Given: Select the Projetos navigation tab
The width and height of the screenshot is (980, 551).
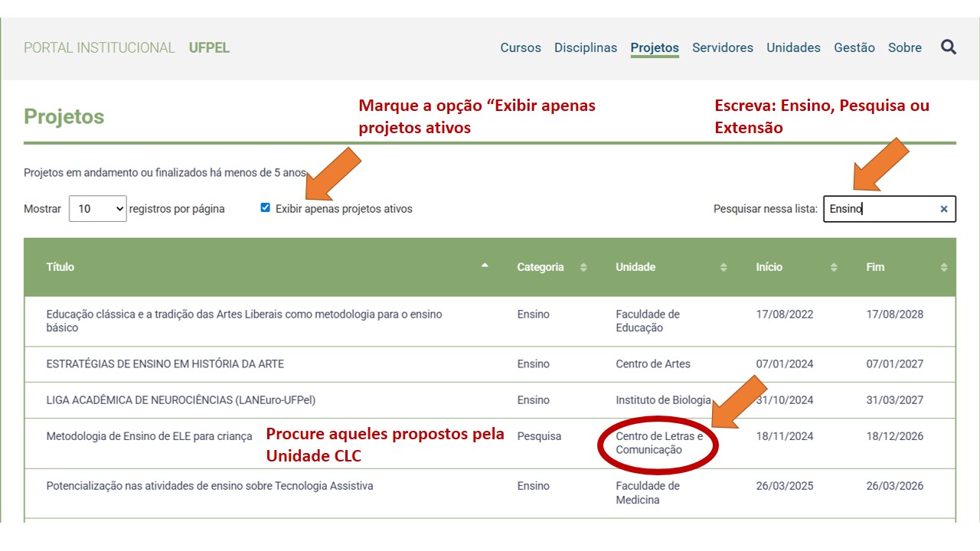Looking at the screenshot, I should (x=655, y=47).
